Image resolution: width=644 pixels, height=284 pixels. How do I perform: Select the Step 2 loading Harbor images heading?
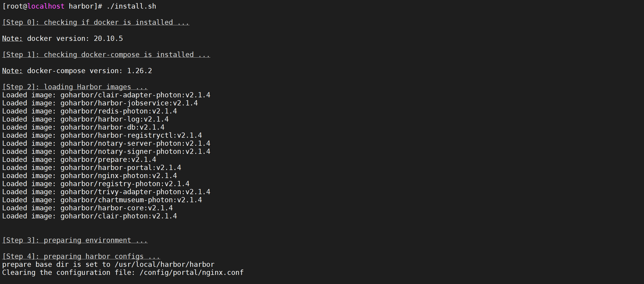(x=75, y=87)
